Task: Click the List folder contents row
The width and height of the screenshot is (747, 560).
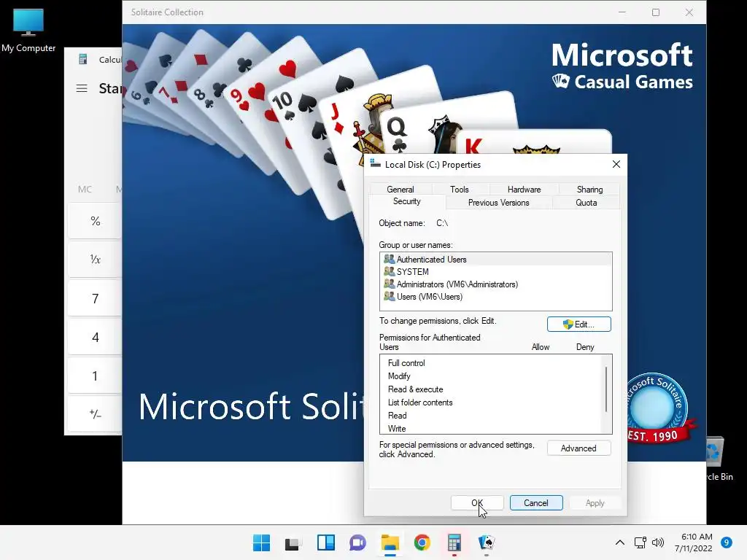Action: point(492,402)
